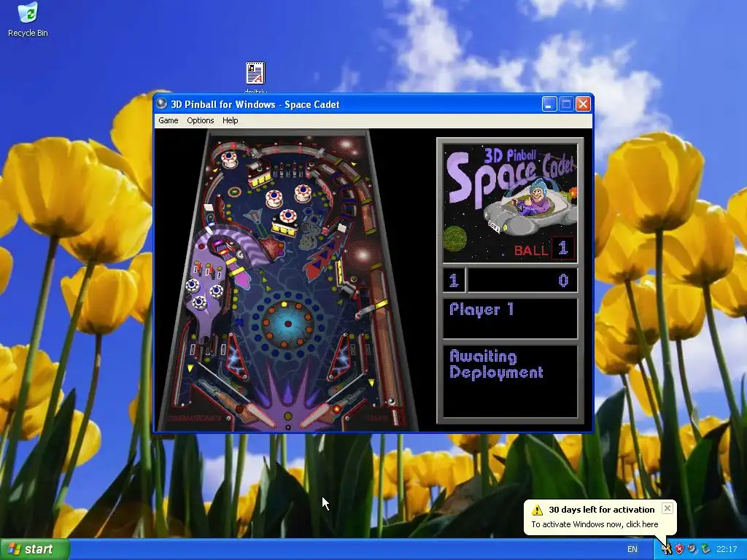Click the Windows activation keys tray icon

click(x=667, y=549)
